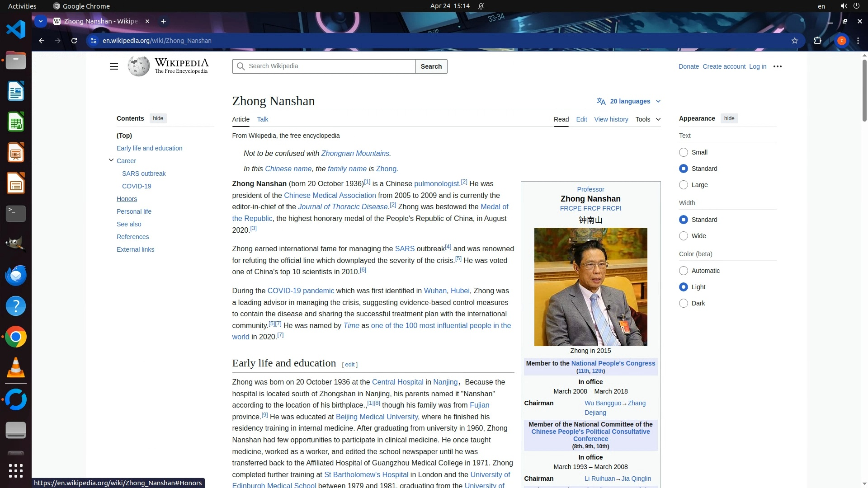Expand the 20 languages dropdown
Image resolution: width=868 pixels, height=488 pixels.
[x=629, y=101]
